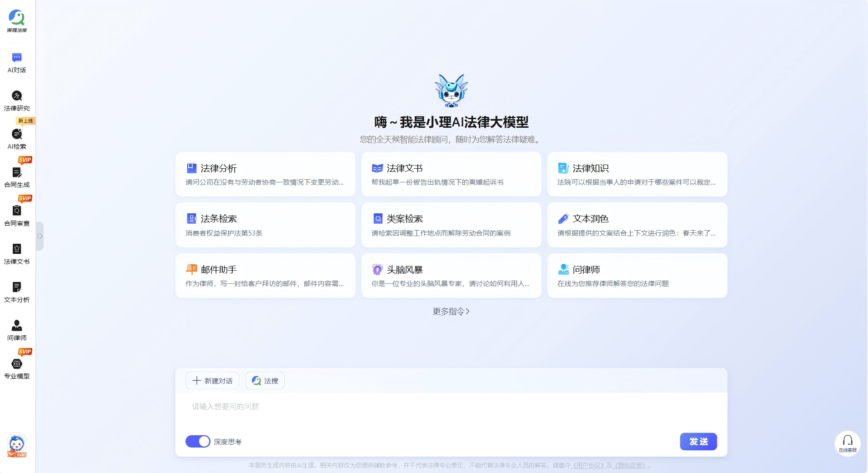868x473 pixels.
Task: Select the 头脑风暴 prompt card
Action: point(451,276)
